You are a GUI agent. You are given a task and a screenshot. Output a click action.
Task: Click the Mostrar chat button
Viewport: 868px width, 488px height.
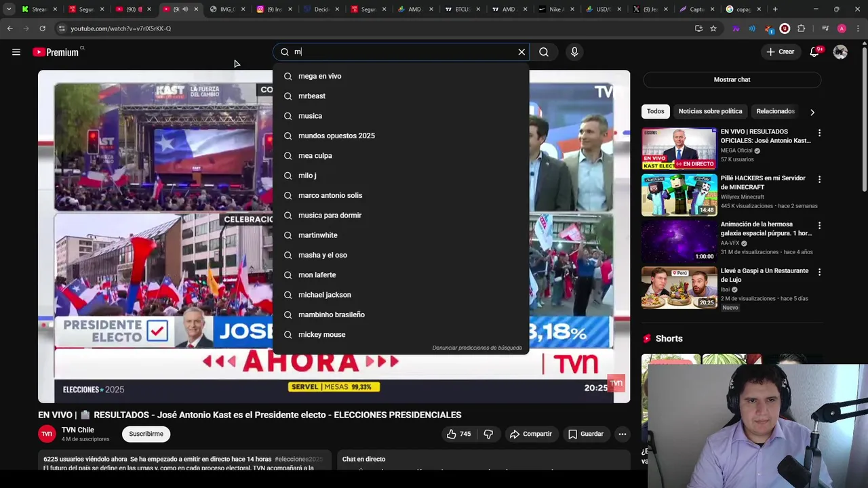pos(732,79)
